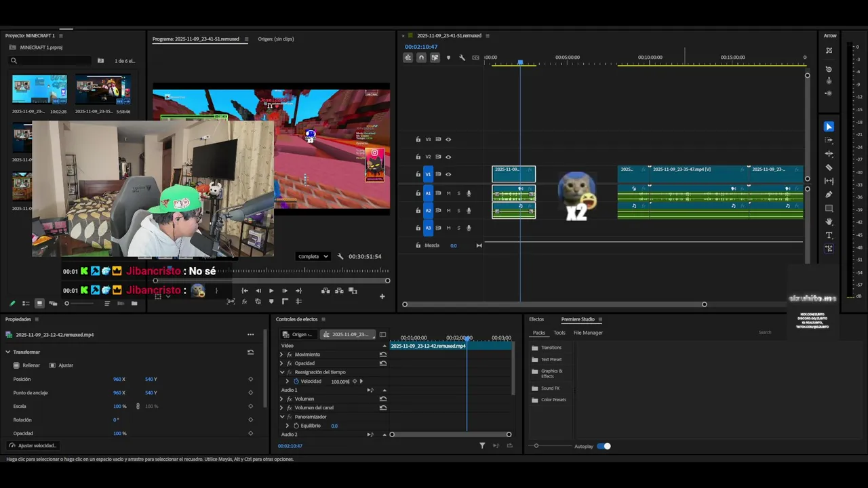Switch to the Tools tab

click(559, 333)
